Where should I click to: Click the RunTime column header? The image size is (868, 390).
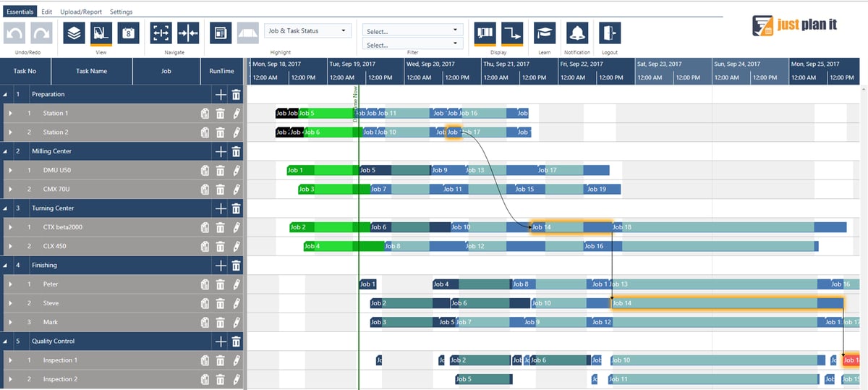pyautogui.click(x=222, y=71)
